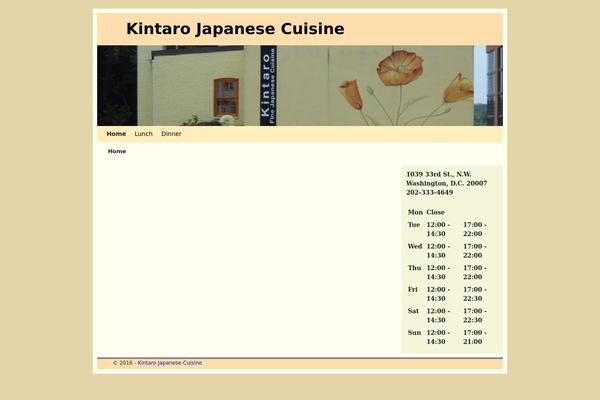Click the Mon row label
This screenshot has height=400, width=600.
tap(415, 212)
